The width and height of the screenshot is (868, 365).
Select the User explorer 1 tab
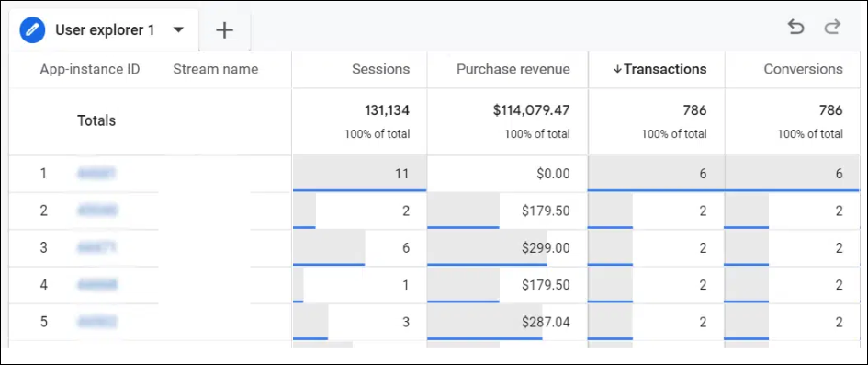(104, 30)
